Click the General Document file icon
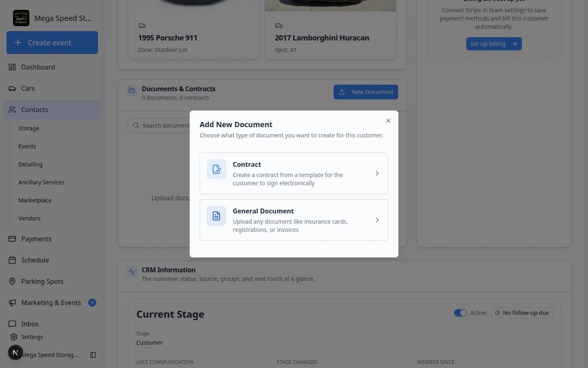The height and width of the screenshot is (368, 588). [216, 216]
